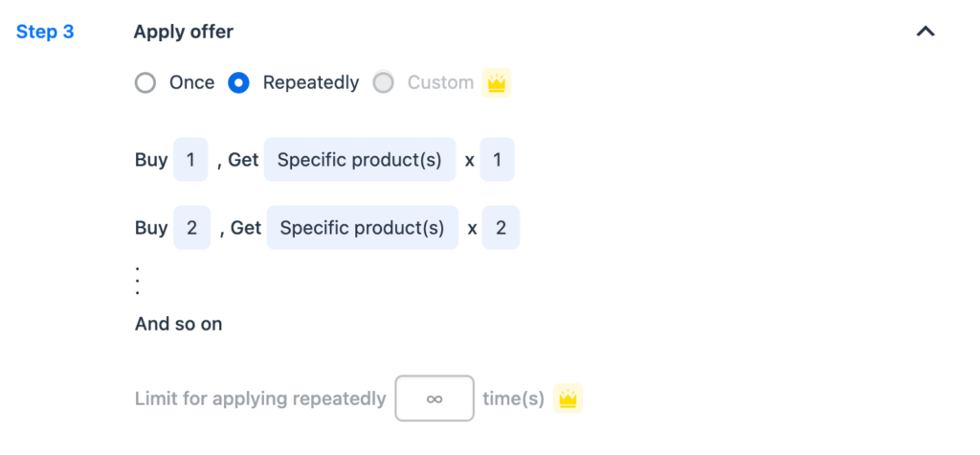The width and height of the screenshot is (980, 455).
Task: Click first Get quantity field showing 1
Action: tap(498, 160)
